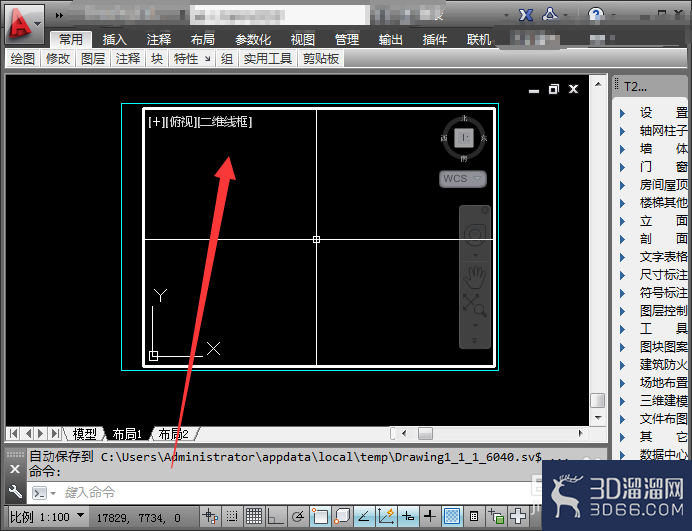
Task: Select the Pan hand tool in navigation bar
Action: 474,278
